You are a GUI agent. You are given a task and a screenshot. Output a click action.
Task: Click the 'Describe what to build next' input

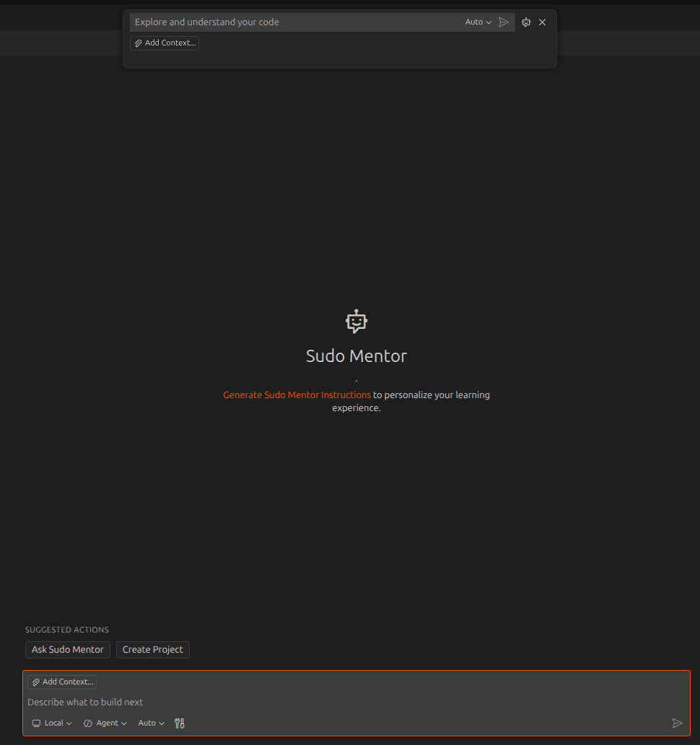point(289,702)
